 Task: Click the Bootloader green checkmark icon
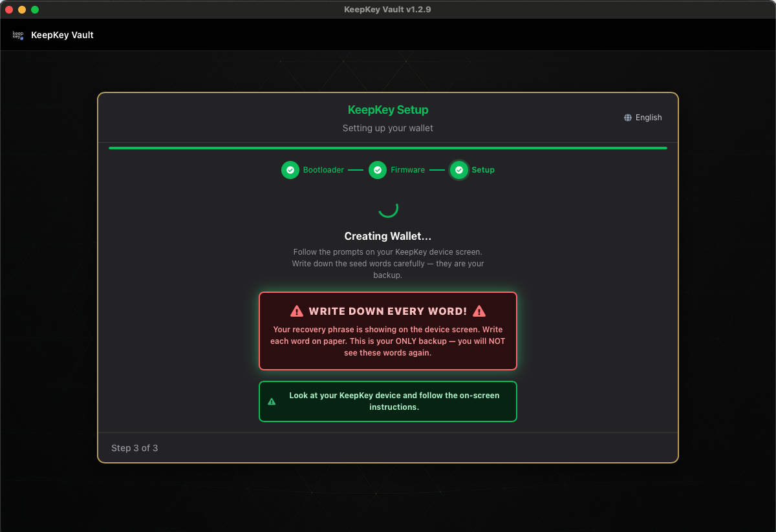click(x=290, y=170)
